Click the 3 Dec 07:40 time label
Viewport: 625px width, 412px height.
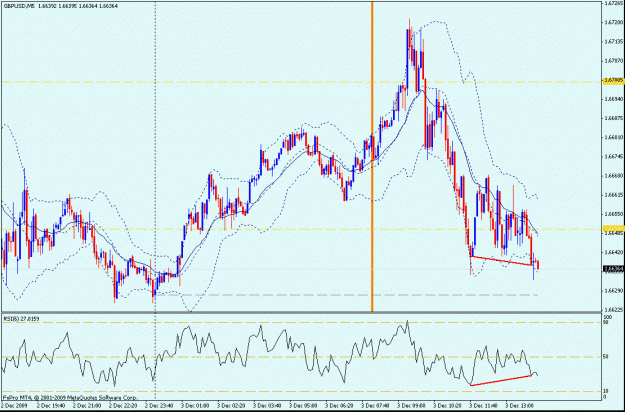click(376, 406)
